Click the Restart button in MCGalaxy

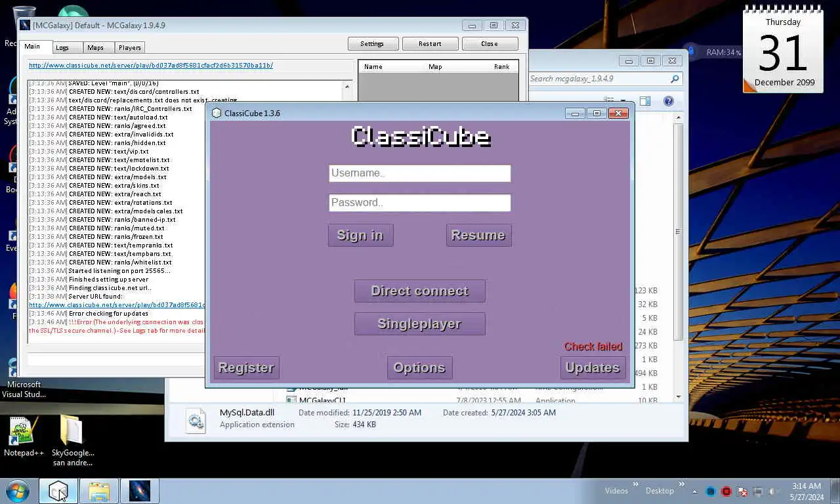[x=430, y=43]
